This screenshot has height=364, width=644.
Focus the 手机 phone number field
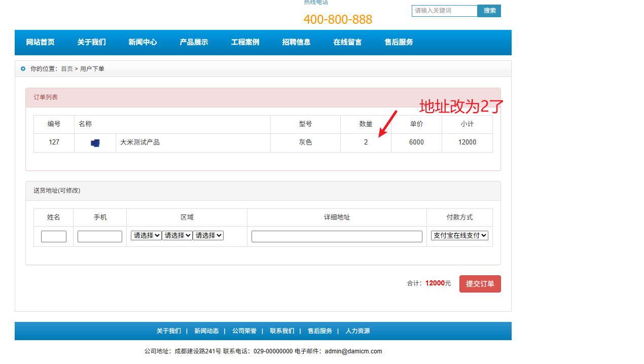point(100,237)
